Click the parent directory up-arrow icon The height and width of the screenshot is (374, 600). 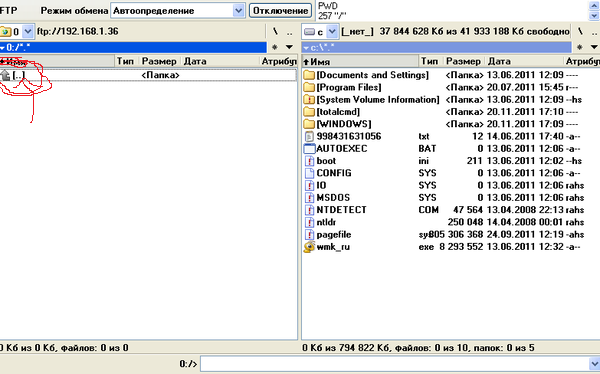pyautogui.click(x=5, y=75)
